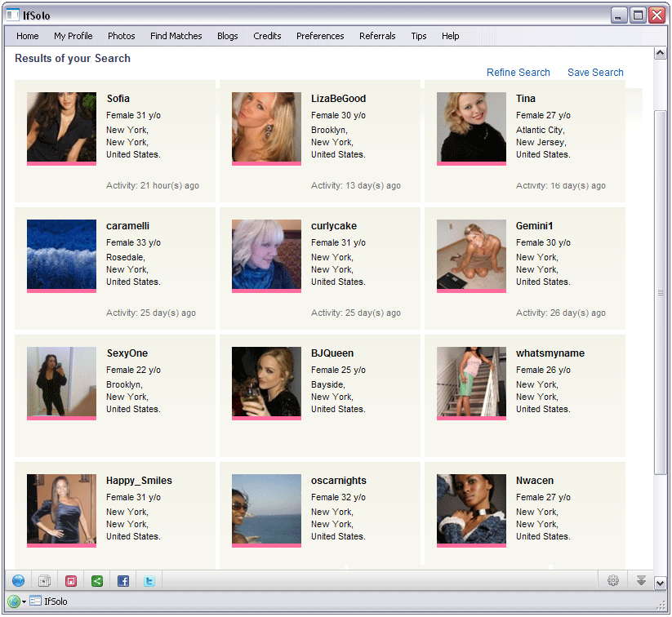Viewport: 672px width, 617px height.
Task: Open the settings gear icon
Action: pos(613,580)
